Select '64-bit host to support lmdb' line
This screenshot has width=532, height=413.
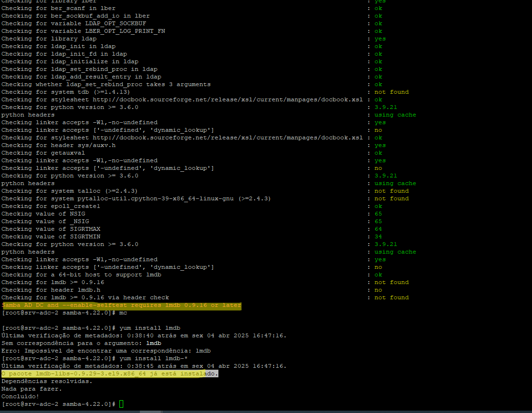[x=81, y=275]
